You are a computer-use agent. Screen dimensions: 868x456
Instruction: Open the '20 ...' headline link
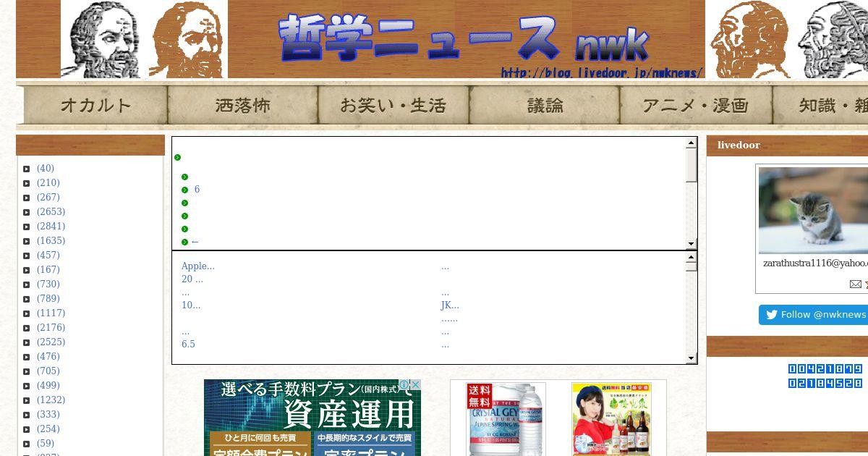192,279
